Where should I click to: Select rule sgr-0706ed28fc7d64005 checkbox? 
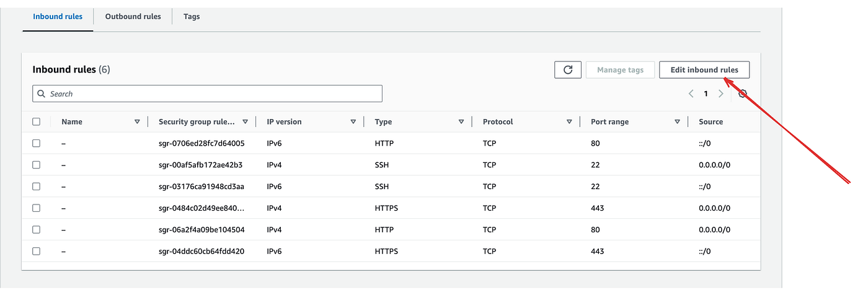coord(37,143)
